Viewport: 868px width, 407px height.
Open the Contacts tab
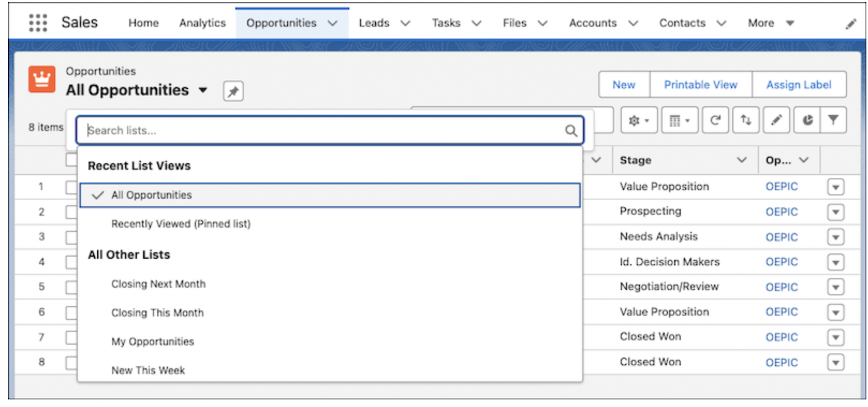coord(682,23)
